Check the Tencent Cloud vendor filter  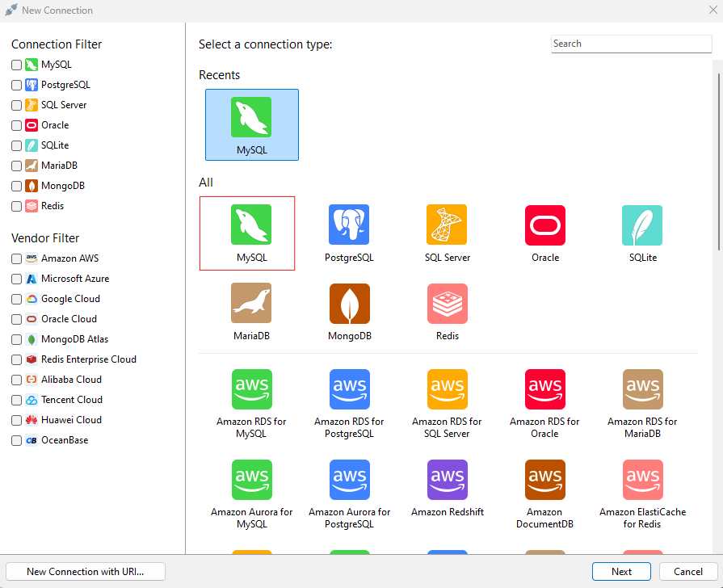point(17,400)
